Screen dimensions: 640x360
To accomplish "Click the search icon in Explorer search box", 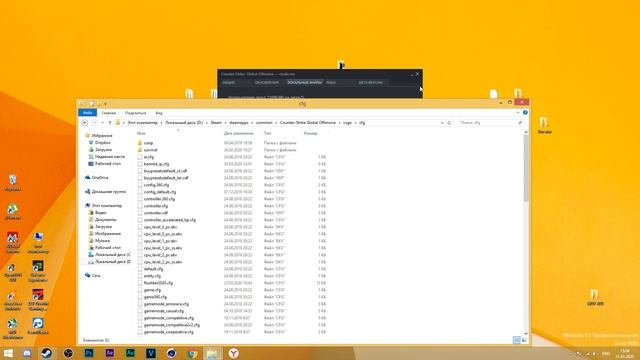I will pos(520,123).
